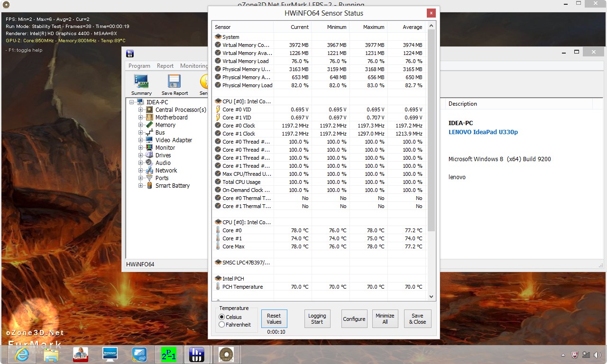
Task: Click the Maximum column header
Action: pyautogui.click(x=368, y=27)
